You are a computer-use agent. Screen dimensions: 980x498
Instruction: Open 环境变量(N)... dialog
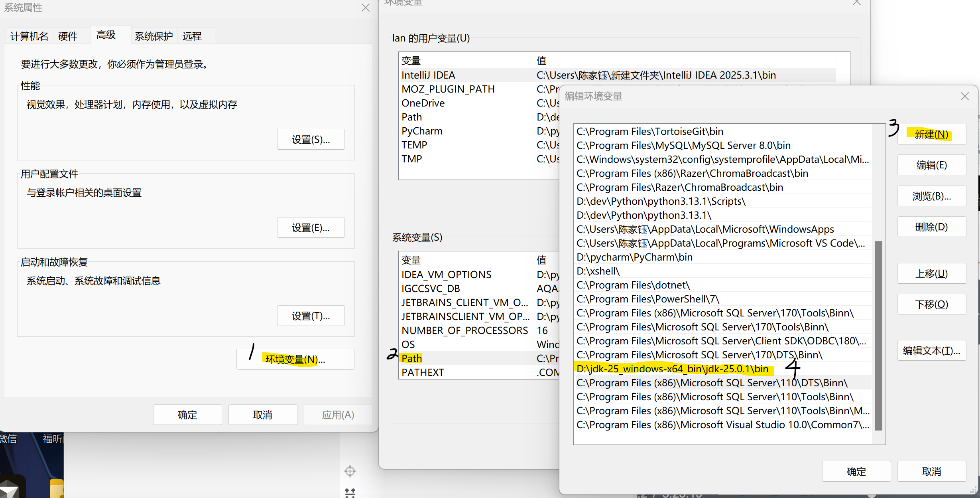click(295, 359)
